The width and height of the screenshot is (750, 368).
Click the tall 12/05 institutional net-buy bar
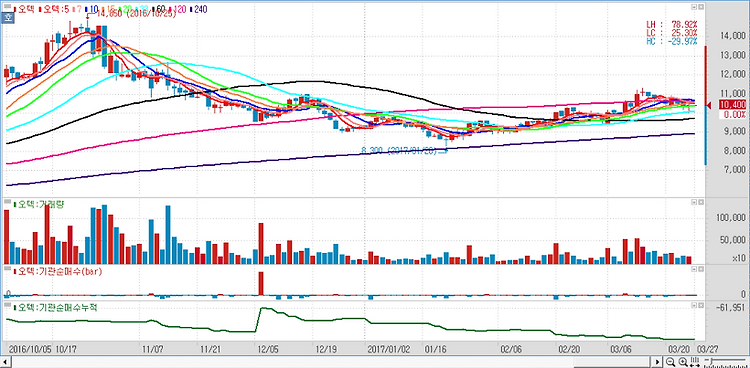point(261,283)
